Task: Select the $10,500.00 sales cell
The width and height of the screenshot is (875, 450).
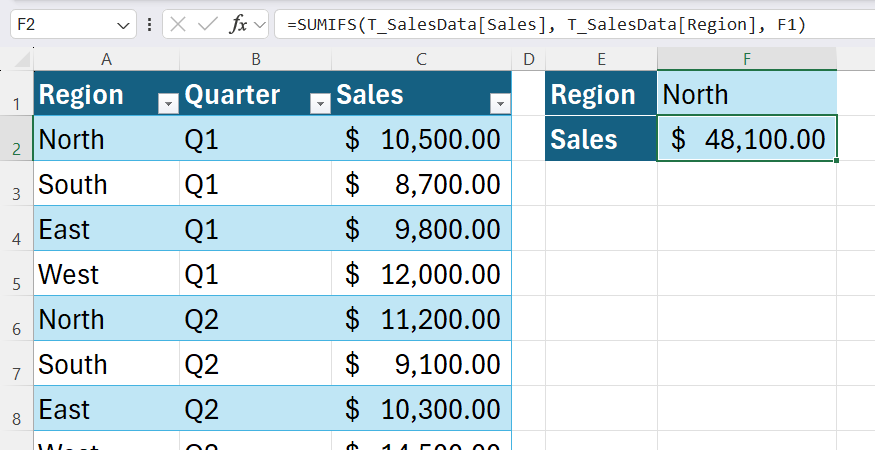Action: coord(421,138)
